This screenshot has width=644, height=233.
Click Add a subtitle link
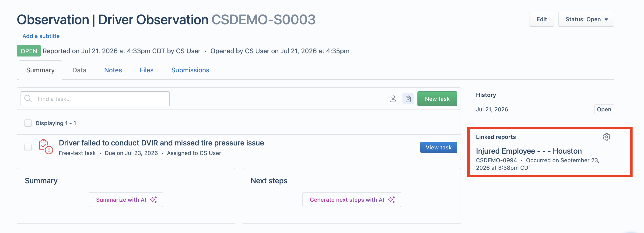click(x=41, y=36)
